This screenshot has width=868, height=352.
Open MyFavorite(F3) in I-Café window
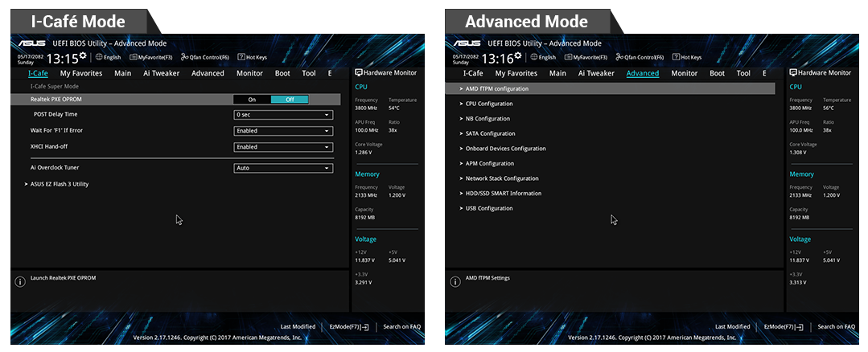coord(151,57)
